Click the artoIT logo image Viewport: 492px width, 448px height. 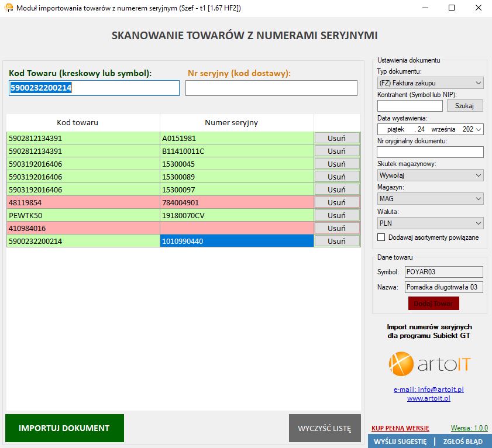[x=429, y=364]
